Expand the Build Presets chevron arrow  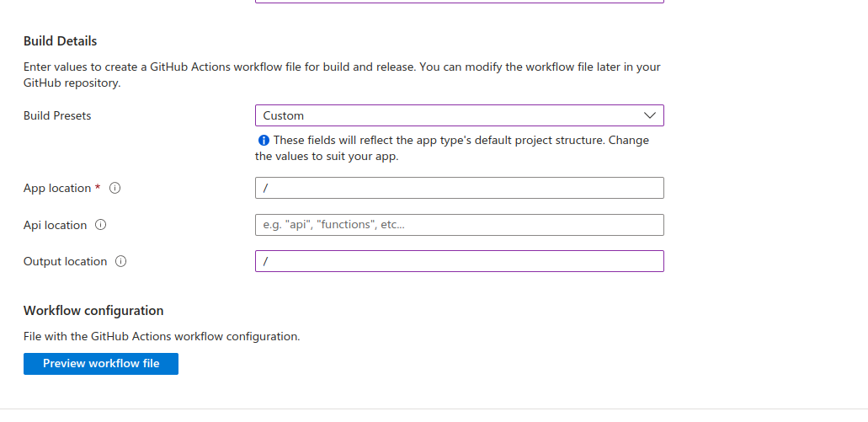pyautogui.click(x=649, y=115)
